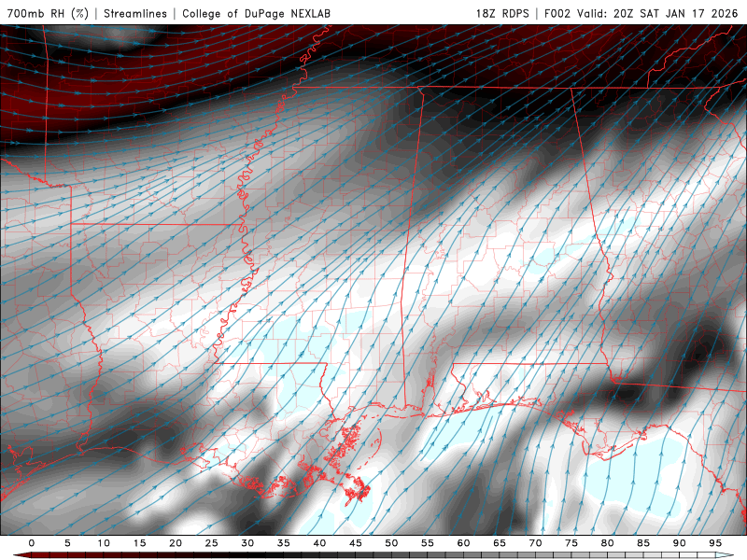Screen dimensions: 747x560
Task: Select the '55' colorbar tick label
Action: point(428,543)
